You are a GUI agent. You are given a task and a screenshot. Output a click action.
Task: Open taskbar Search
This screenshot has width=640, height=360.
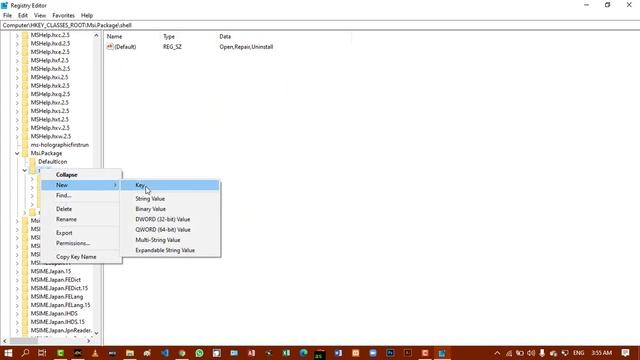coord(25,353)
